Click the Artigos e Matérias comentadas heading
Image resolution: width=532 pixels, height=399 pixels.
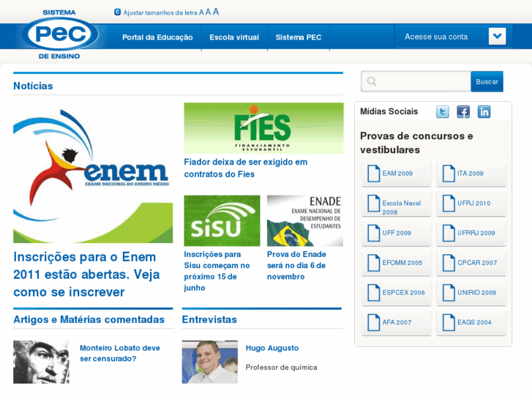pyautogui.click(x=89, y=319)
